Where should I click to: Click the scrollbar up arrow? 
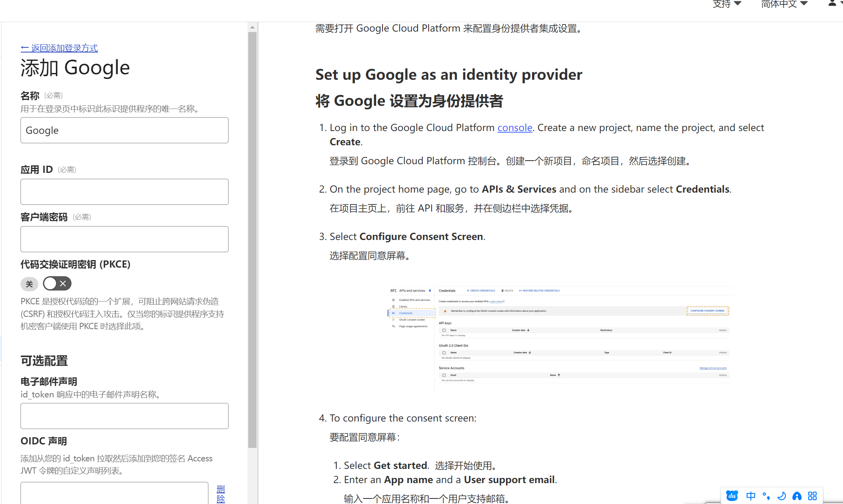tap(252, 27)
